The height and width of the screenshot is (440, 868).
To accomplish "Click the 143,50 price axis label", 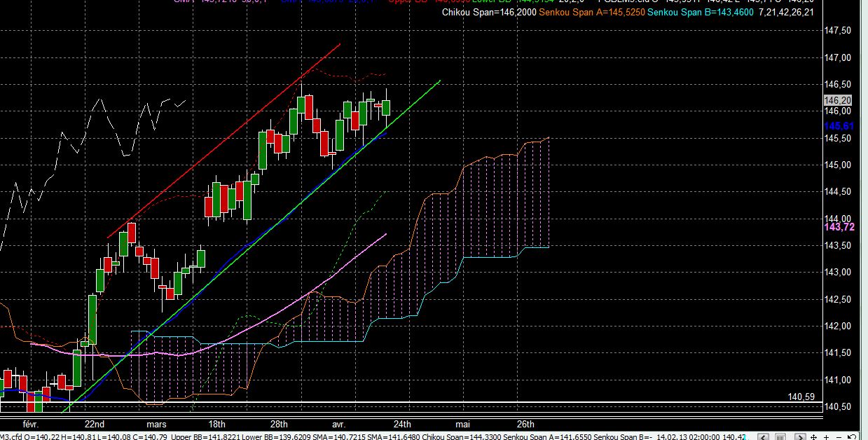I will 838,246.
